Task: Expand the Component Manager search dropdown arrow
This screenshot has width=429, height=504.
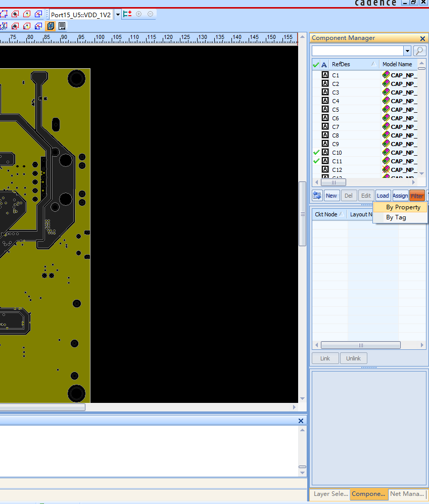Action: click(x=407, y=51)
